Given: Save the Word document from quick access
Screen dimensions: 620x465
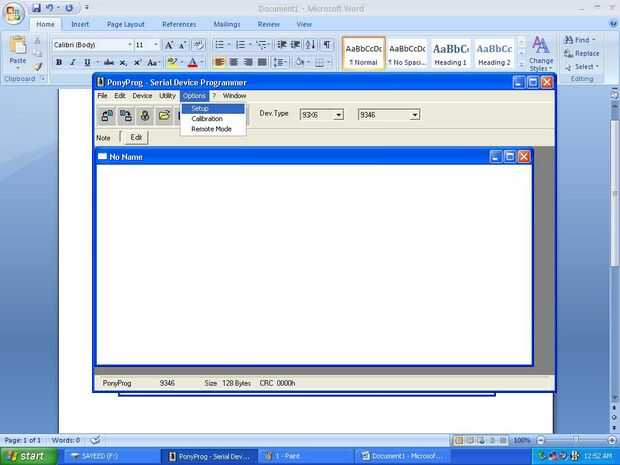Looking at the screenshot, I should pyautogui.click(x=36, y=8).
